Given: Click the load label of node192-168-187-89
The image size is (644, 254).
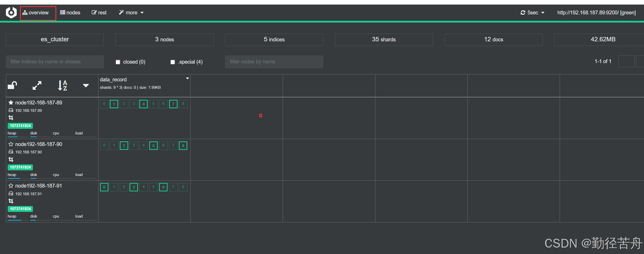Looking at the screenshot, I should pos(79,133).
